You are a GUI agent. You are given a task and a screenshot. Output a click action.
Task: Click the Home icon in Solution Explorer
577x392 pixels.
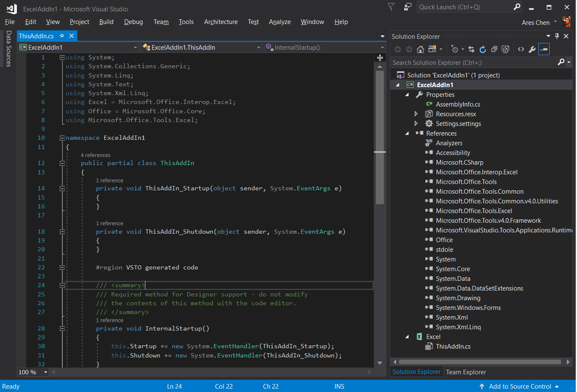(x=420, y=49)
